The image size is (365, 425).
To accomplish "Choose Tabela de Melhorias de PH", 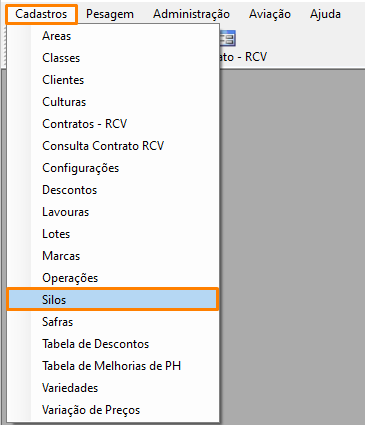I will pos(113,366).
